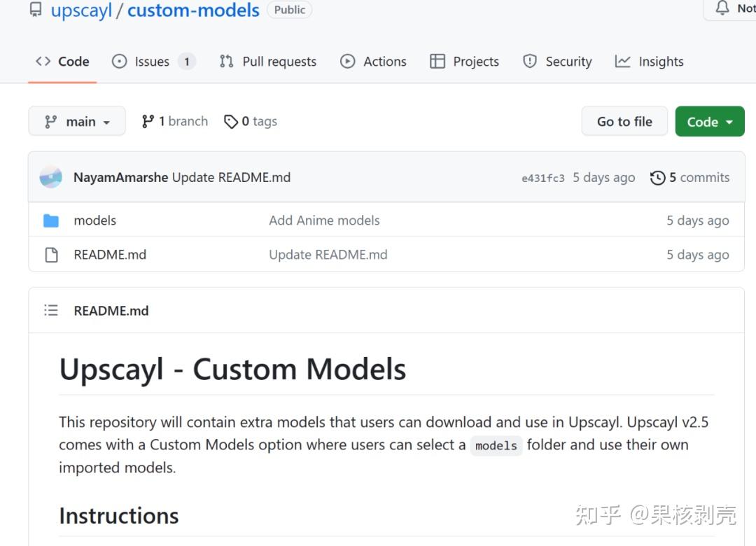Click the repository book icon next to upscayl
Viewport: 756px width, 546px height.
36,9
